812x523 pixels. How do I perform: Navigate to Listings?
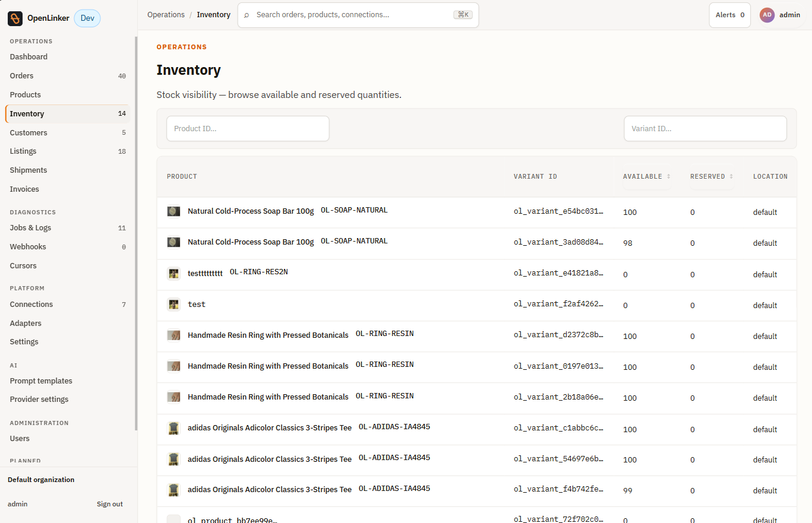pos(68,151)
